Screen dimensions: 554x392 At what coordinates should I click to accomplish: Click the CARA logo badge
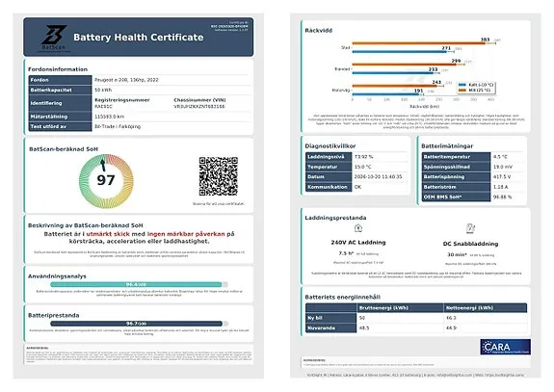coord(505,347)
